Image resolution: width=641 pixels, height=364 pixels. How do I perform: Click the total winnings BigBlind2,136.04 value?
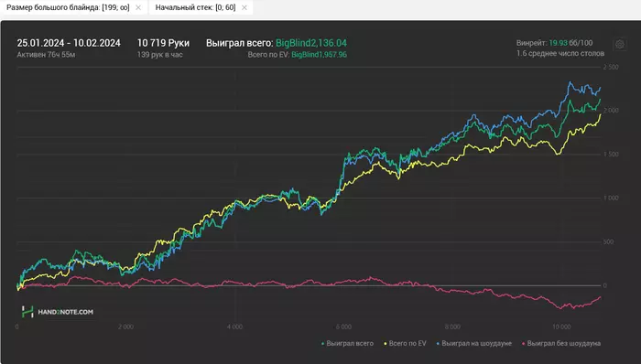click(311, 43)
